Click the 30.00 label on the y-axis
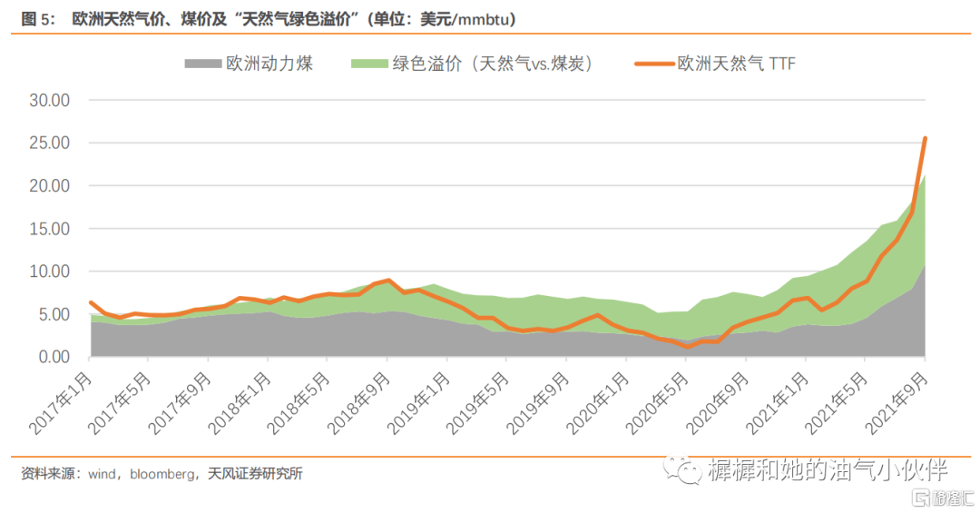Screen dimensions: 980x513 pyautogui.click(x=50, y=100)
